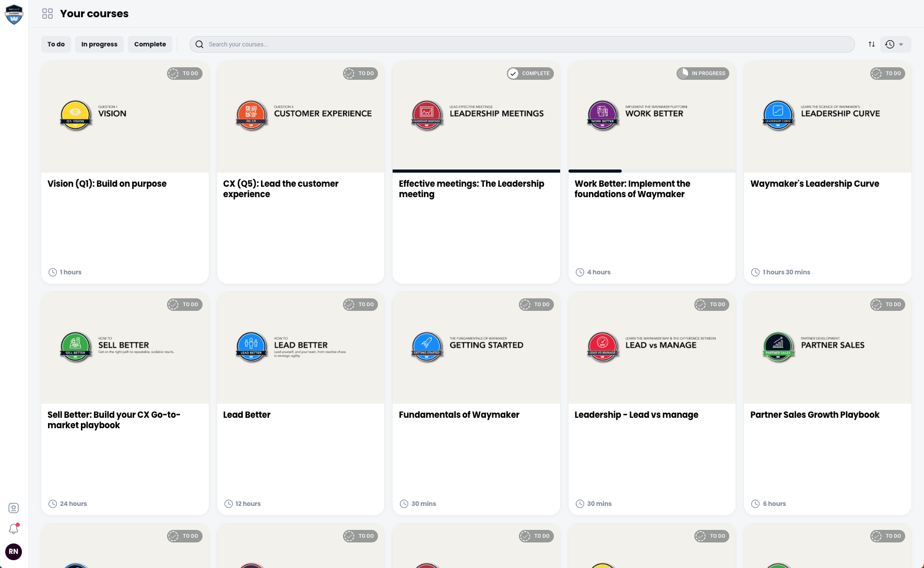Screen dimensions: 924x568
Task: Click the clock icon beside 4 hours
Action: pyautogui.click(x=580, y=272)
